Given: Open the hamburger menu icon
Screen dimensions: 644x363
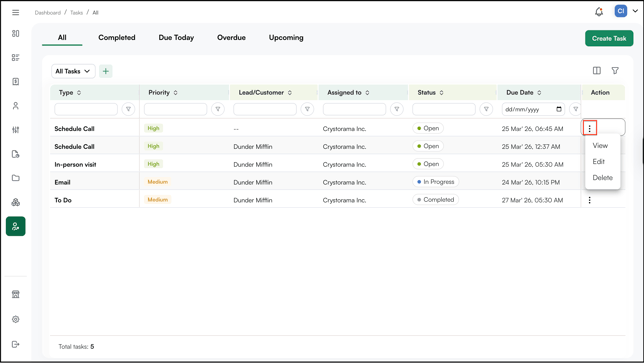Looking at the screenshot, I should [x=16, y=12].
